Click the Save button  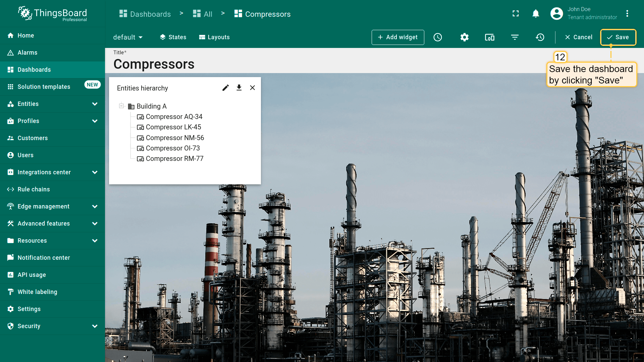click(618, 37)
